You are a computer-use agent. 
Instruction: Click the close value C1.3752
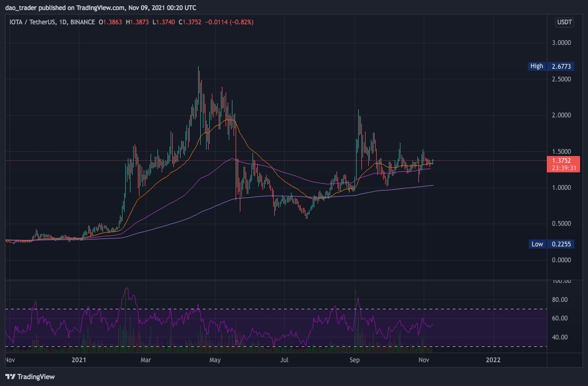190,22
